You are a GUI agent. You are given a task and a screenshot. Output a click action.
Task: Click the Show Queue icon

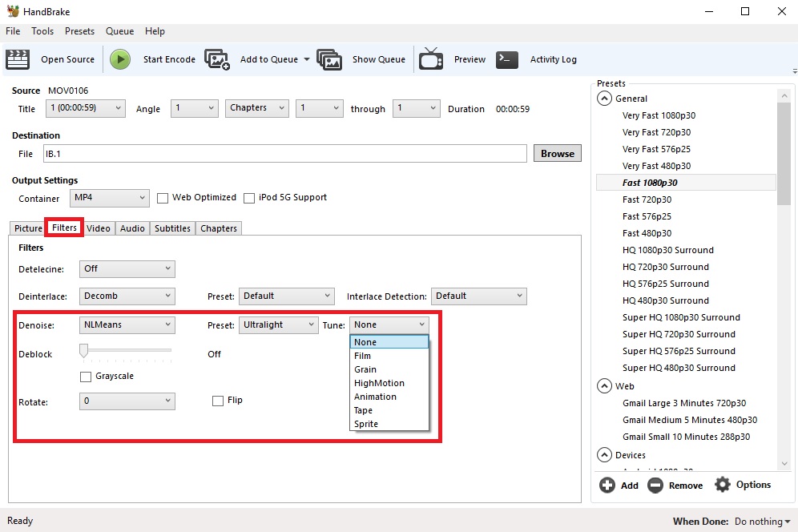click(x=329, y=59)
